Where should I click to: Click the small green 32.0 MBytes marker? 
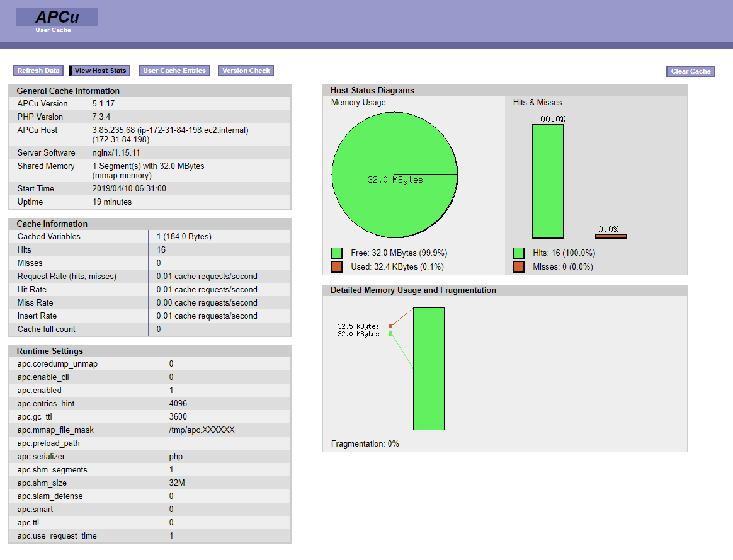[x=390, y=334]
